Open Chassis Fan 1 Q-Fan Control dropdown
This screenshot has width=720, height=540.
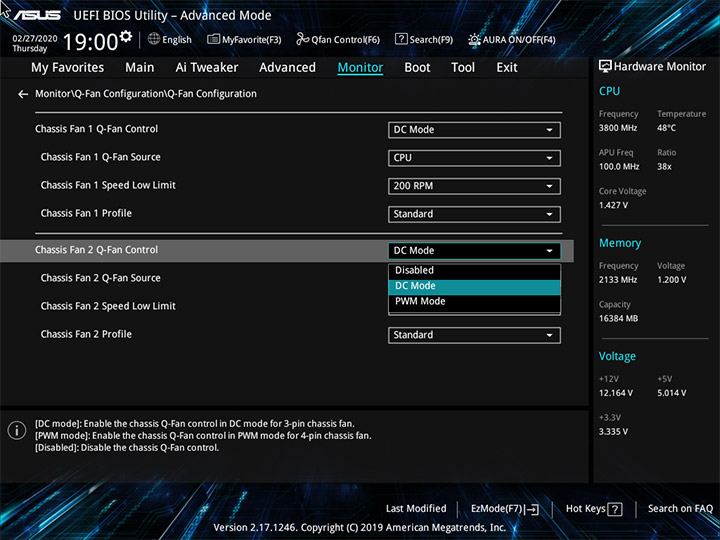click(474, 130)
